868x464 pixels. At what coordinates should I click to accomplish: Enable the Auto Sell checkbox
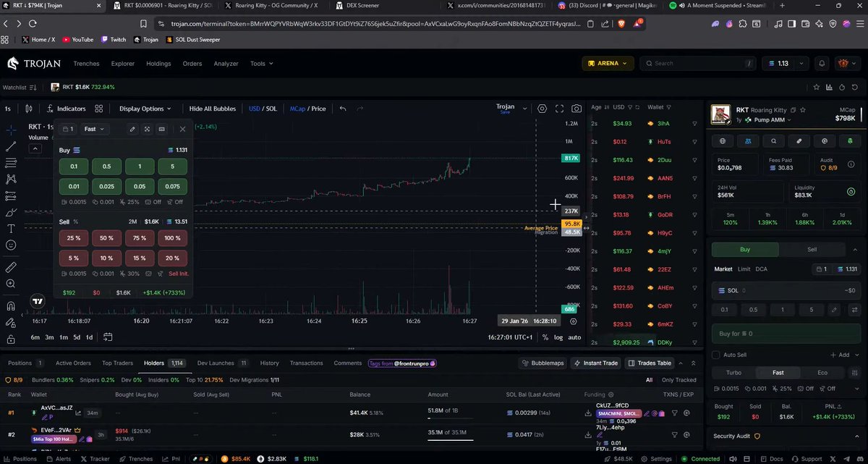(716, 355)
